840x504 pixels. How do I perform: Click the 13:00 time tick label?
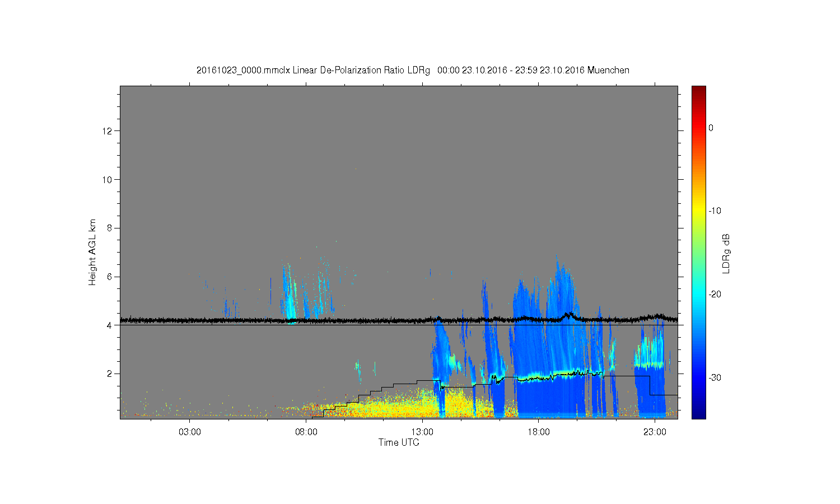(422, 432)
